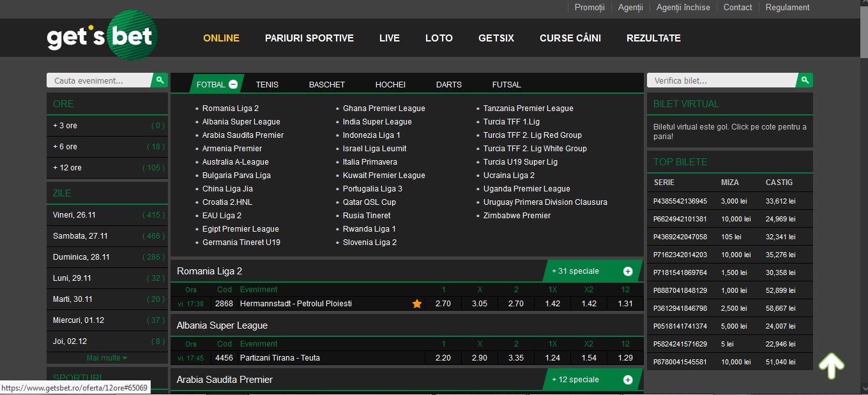
Task: Switch to the TENIS tab
Action: (267, 84)
